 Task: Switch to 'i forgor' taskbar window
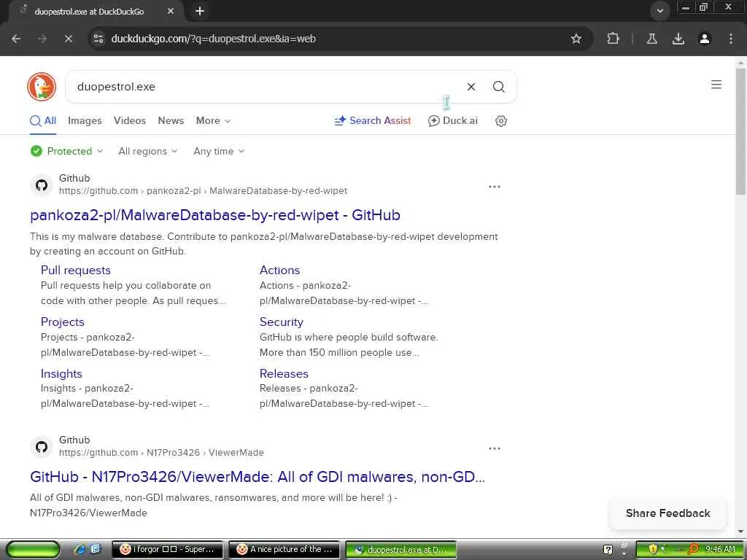(167, 550)
